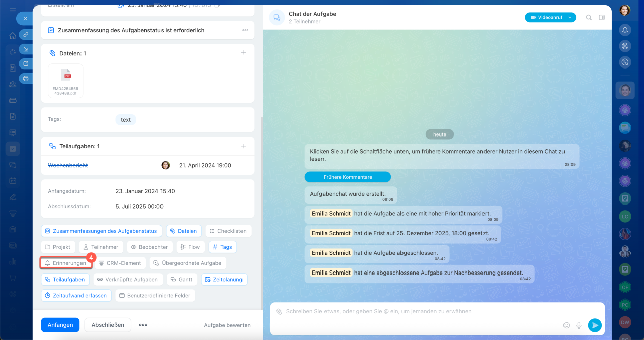
Task: Click Emilia Schmidt in Frist message
Action: [x=331, y=233]
